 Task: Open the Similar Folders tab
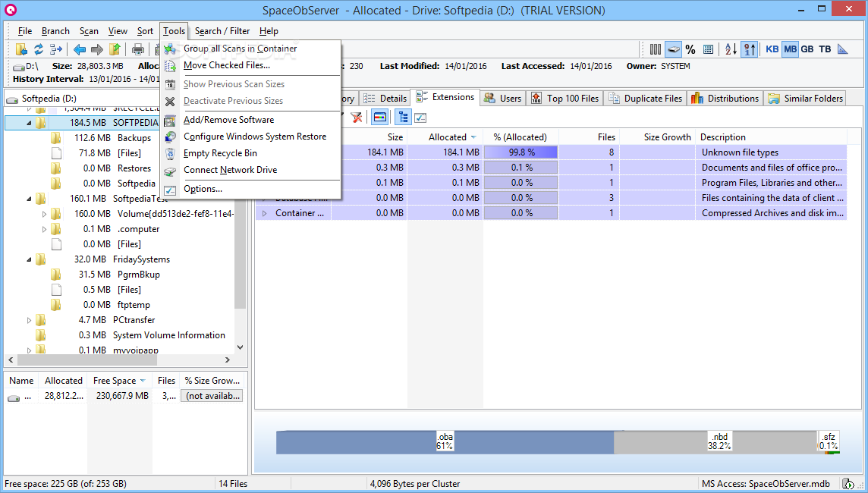[806, 99]
